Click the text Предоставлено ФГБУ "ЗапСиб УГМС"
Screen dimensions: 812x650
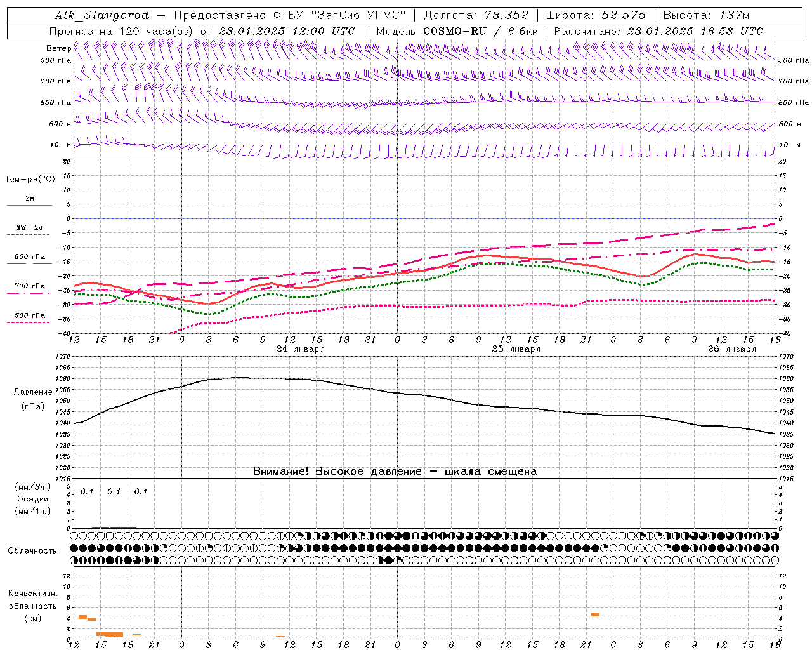click(x=289, y=15)
